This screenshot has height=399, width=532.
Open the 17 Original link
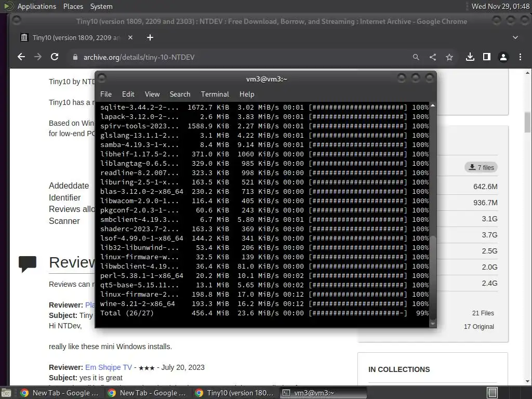click(478, 327)
